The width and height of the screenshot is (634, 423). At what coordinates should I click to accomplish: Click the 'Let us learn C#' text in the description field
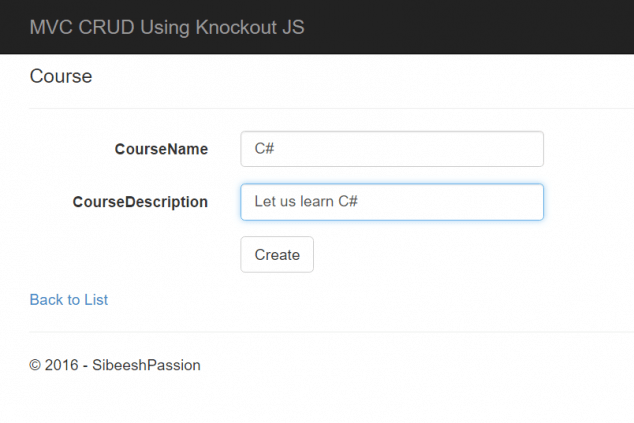pyautogui.click(x=306, y=202)
